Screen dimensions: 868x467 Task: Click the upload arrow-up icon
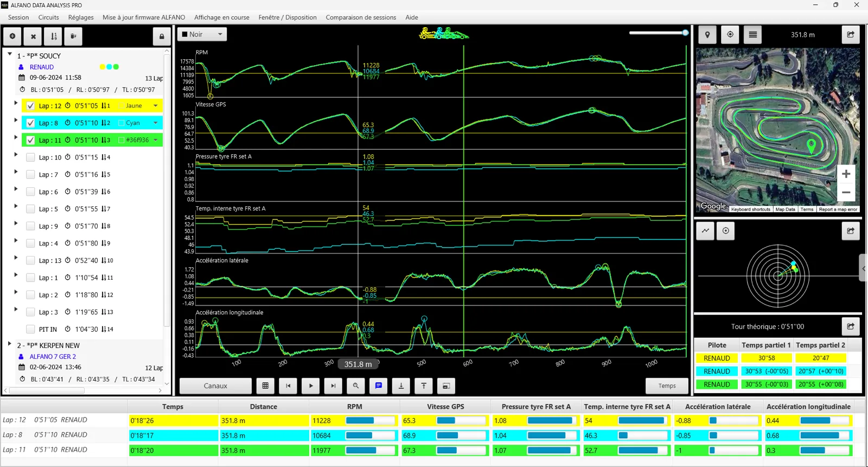(x=424, y=386)
